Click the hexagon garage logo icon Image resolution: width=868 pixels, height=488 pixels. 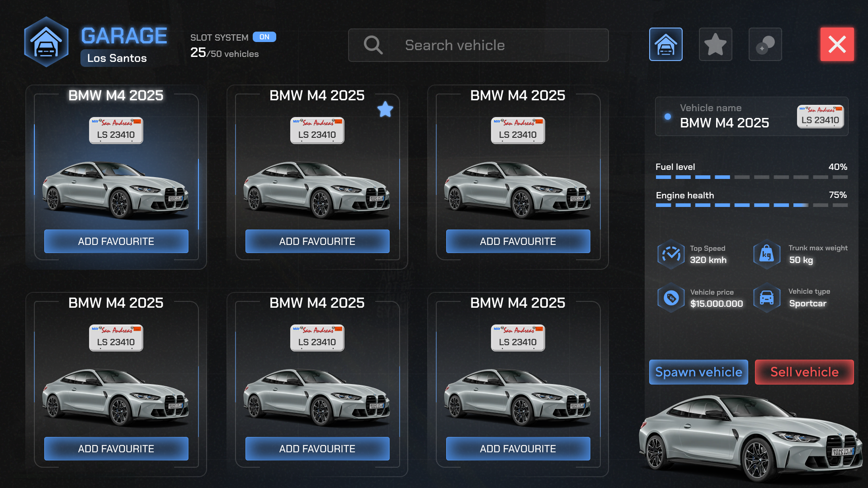click(46, 42)
